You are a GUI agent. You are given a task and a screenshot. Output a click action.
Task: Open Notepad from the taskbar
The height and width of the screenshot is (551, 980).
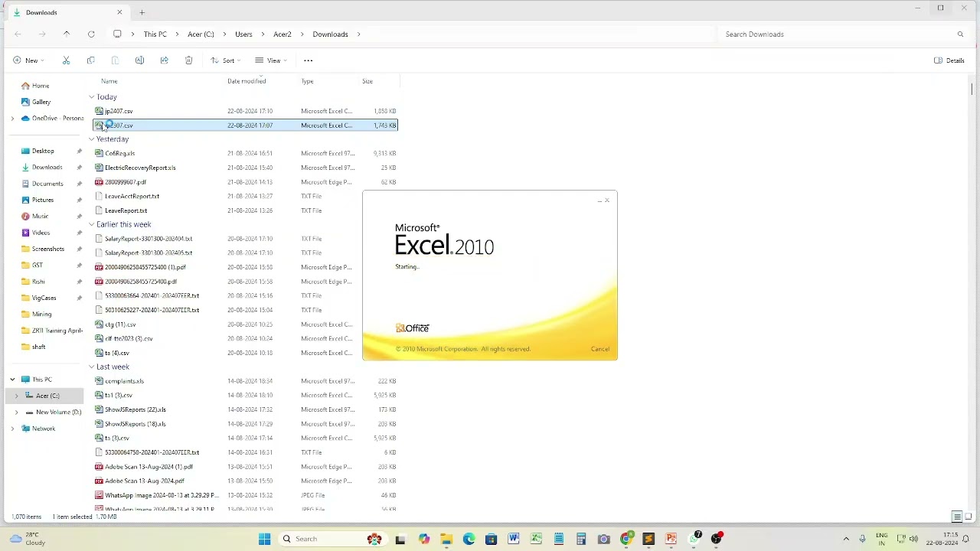(x=559, y=539)
